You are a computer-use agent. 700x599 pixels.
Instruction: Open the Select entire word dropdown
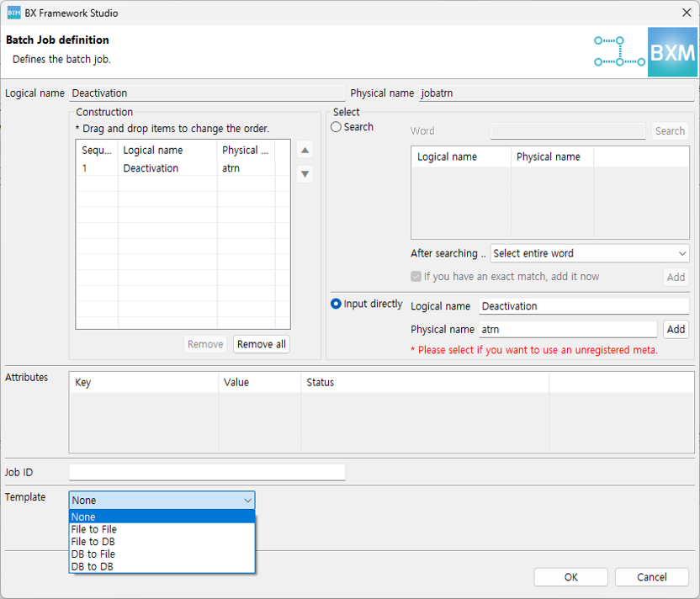point(590,253)
